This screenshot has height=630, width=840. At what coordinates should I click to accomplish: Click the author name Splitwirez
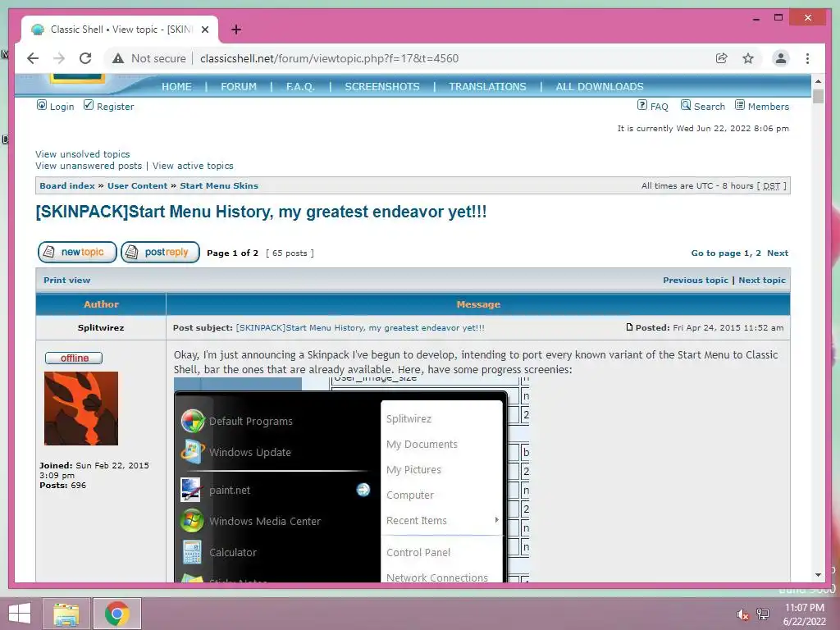pyautogui.click(x=101, y=328)
